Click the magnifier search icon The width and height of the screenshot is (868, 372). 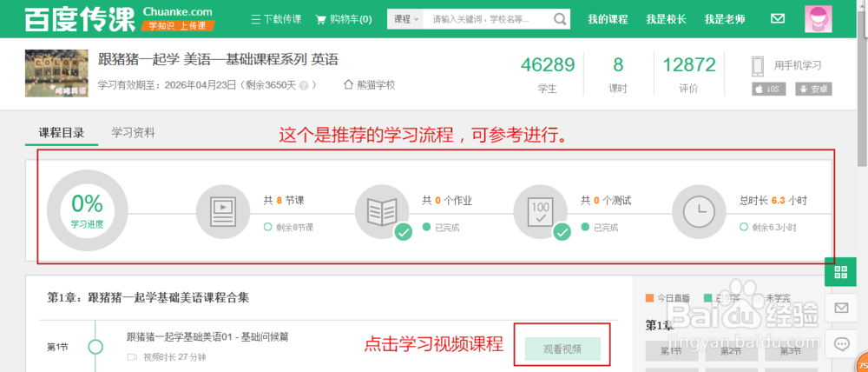click(x=560, y=19)
